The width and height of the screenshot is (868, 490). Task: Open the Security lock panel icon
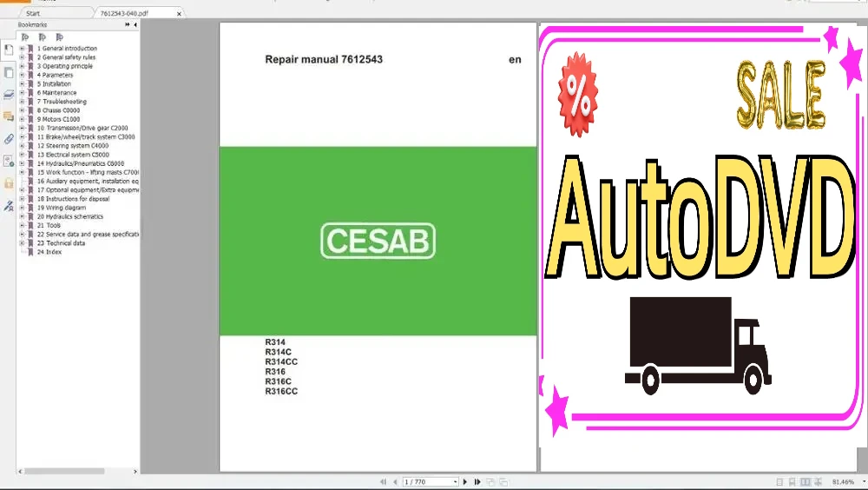9,183
